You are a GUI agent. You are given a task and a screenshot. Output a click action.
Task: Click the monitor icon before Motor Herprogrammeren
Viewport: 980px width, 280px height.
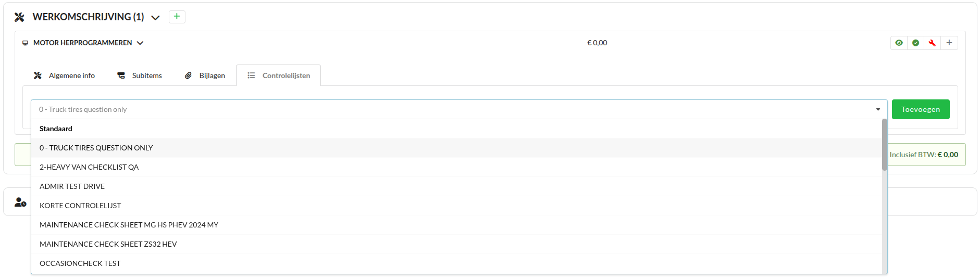(25, 43)
